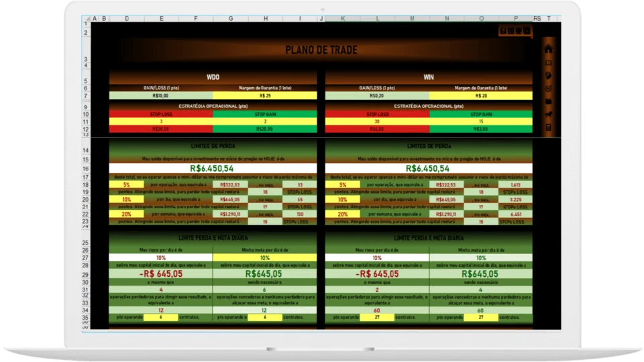Open the target goal icon in the sidebar
644x362 pixels.
[x=548, y=88]
